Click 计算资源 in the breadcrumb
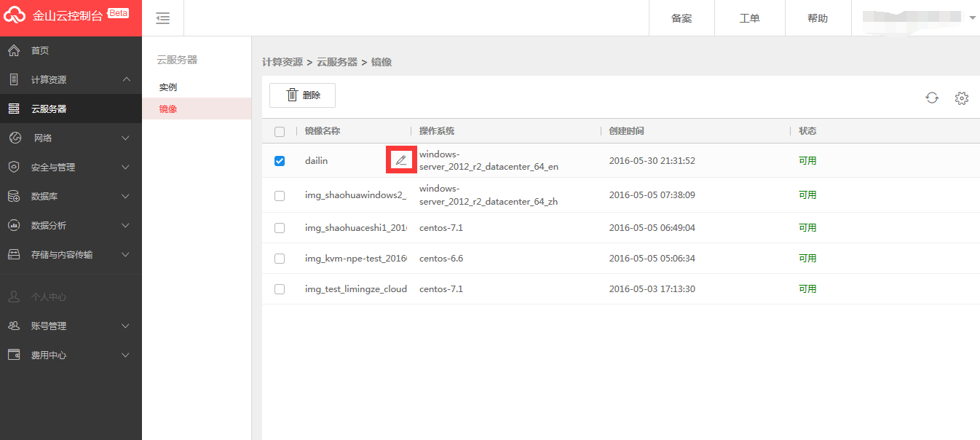 point(282,63)
